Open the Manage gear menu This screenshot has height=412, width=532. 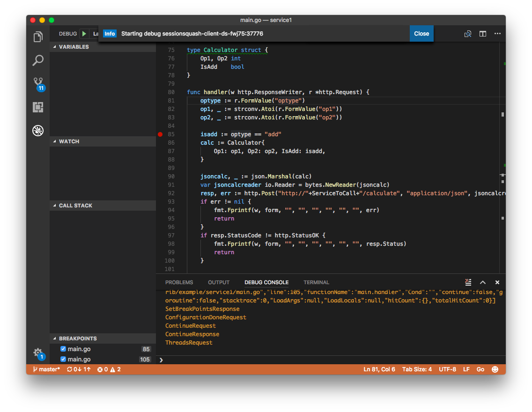click(x=38, y=353)
